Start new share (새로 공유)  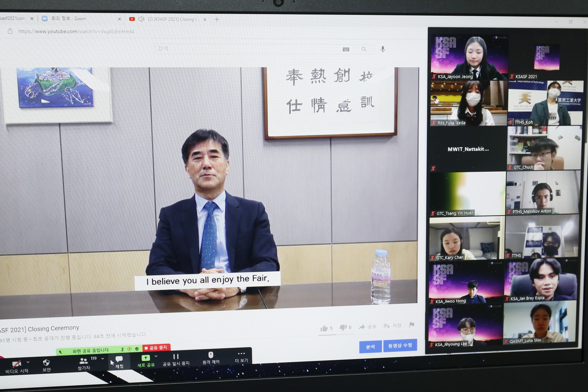pyautogui.click(x=146, y=361)
